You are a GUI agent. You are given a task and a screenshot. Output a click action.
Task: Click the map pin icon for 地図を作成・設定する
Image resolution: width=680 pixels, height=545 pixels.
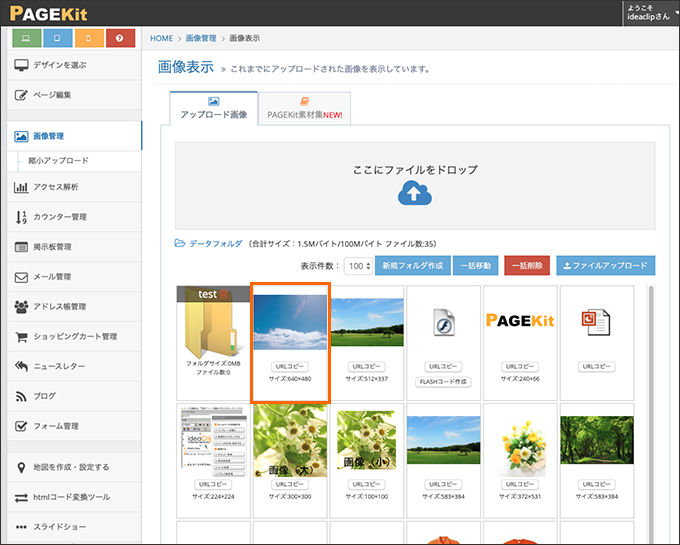pyautogui.click(x=21, y=467)
